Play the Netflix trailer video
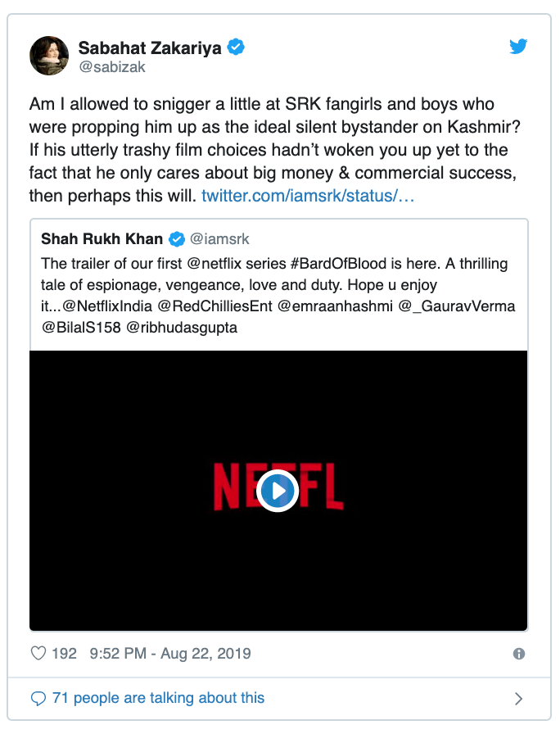The width and height of the screenshot is (560, 734). 278,491
